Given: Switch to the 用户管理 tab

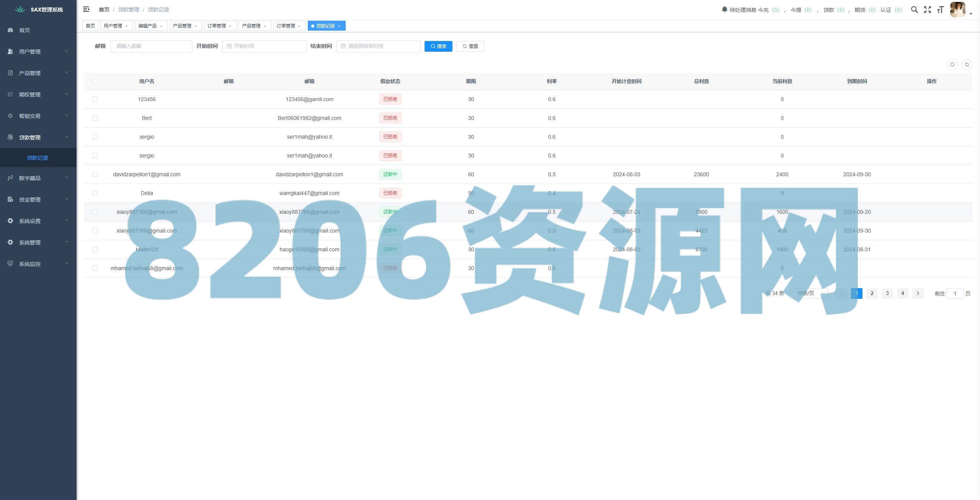Looking at the screenshot, I should click(113, 26).
